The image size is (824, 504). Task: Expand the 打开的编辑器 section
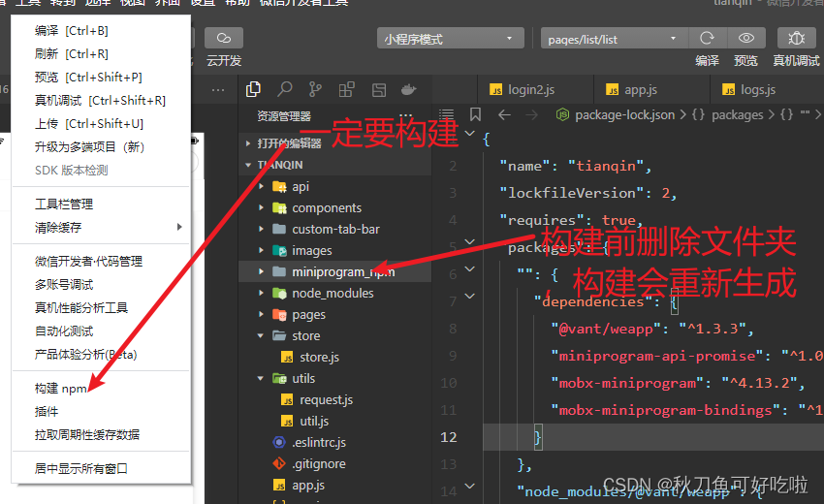pyautogui.click(x=248, y=142)
